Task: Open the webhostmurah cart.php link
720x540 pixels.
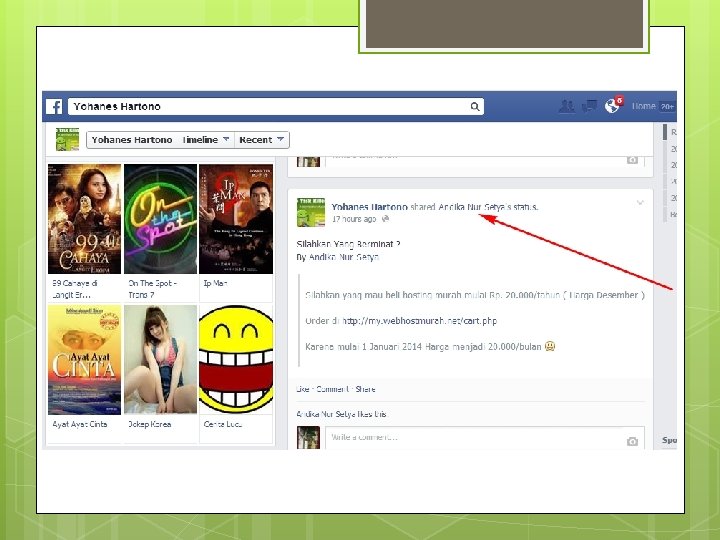Action: click(x=420, y=321)
